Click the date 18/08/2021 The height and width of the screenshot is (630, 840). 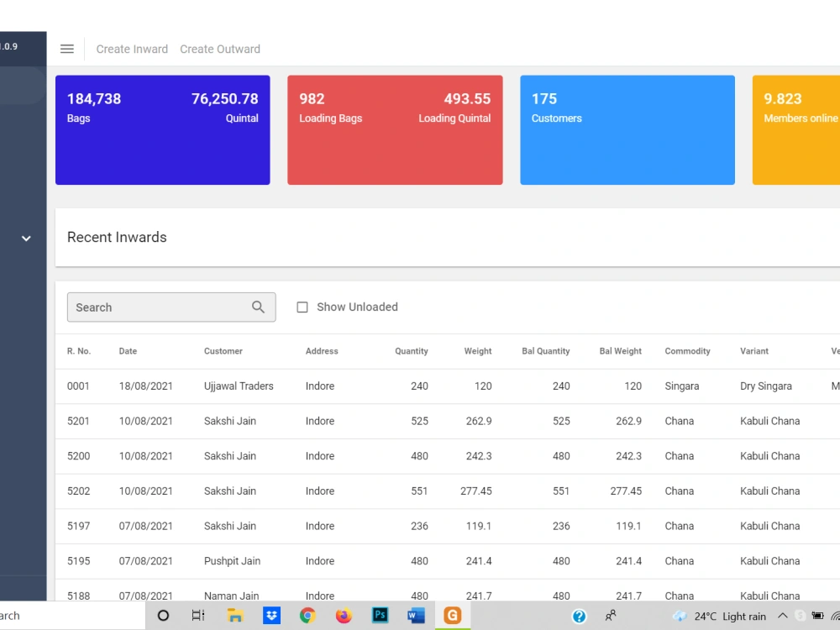(x=145, y=386)
